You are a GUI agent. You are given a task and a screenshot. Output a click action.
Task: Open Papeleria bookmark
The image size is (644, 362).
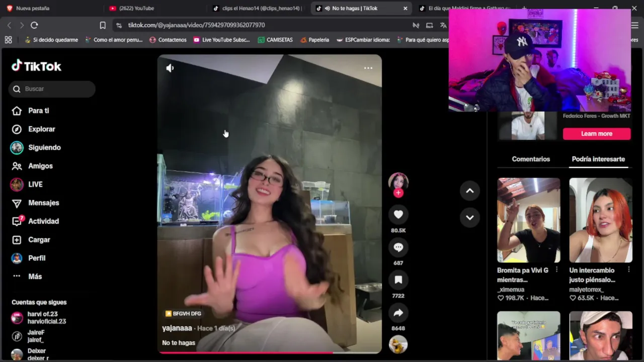[314, 40]
